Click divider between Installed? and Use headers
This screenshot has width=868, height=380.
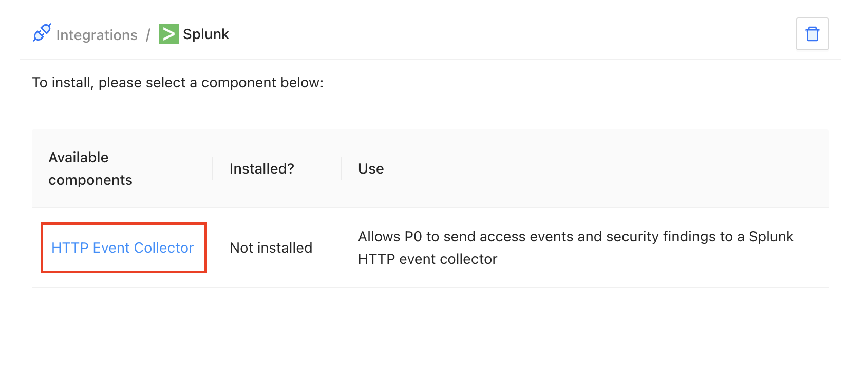[x=341, y=168]
